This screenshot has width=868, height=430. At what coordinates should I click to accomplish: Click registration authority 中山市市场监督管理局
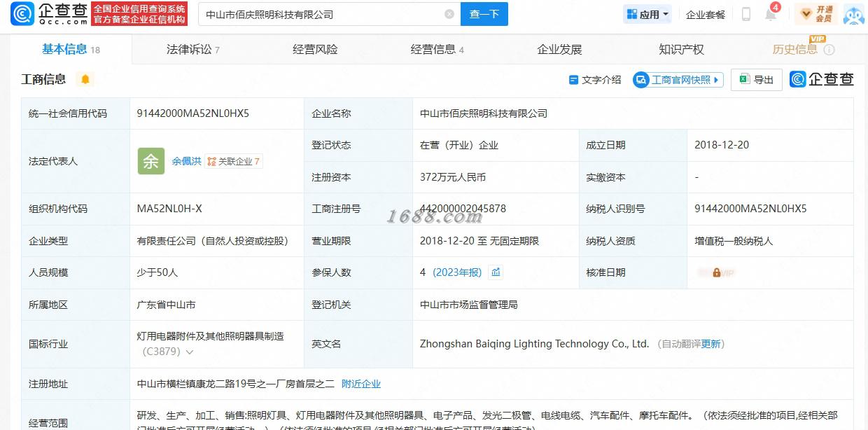pyautogui.click(x=468, y=305)
